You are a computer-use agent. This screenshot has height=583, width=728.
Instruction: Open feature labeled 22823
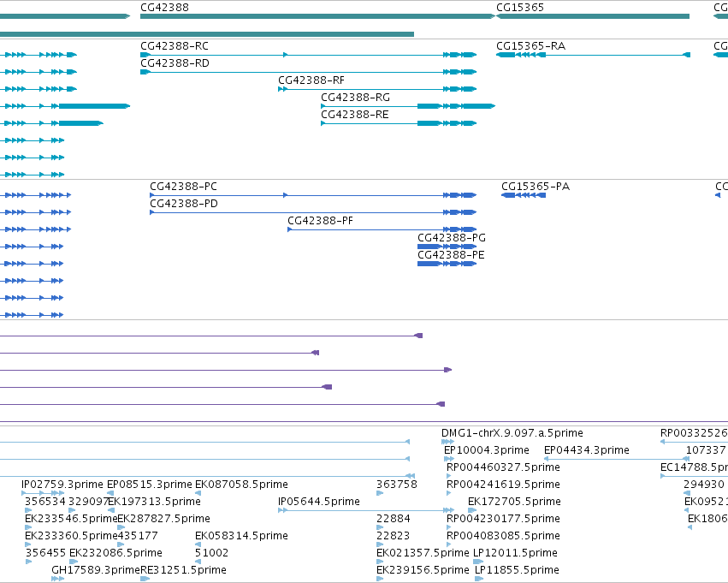pyautogui.click(x=393, y=536)
